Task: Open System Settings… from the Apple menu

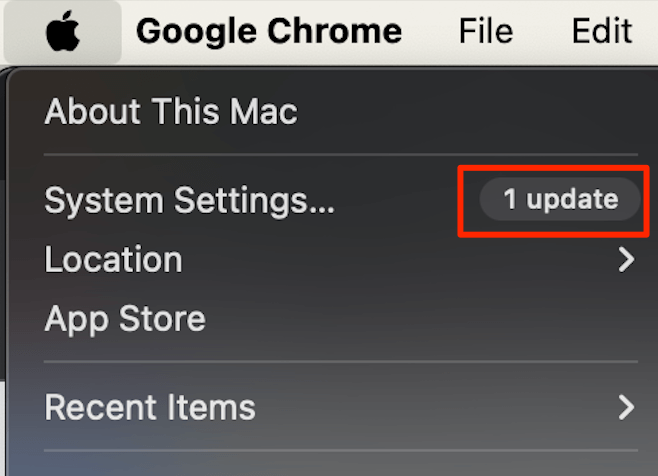Action: [x=189, y=201]
